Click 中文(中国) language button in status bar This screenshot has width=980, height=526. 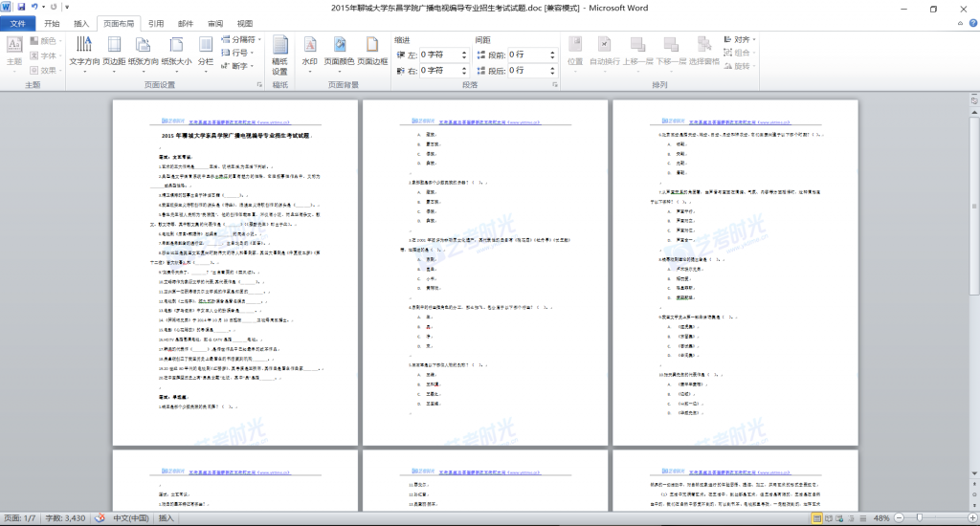[128, 517]
